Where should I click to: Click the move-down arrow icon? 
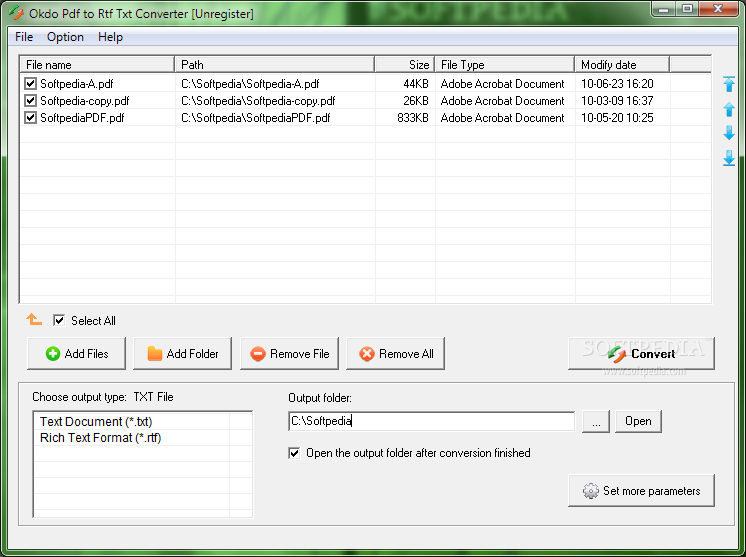729,133
